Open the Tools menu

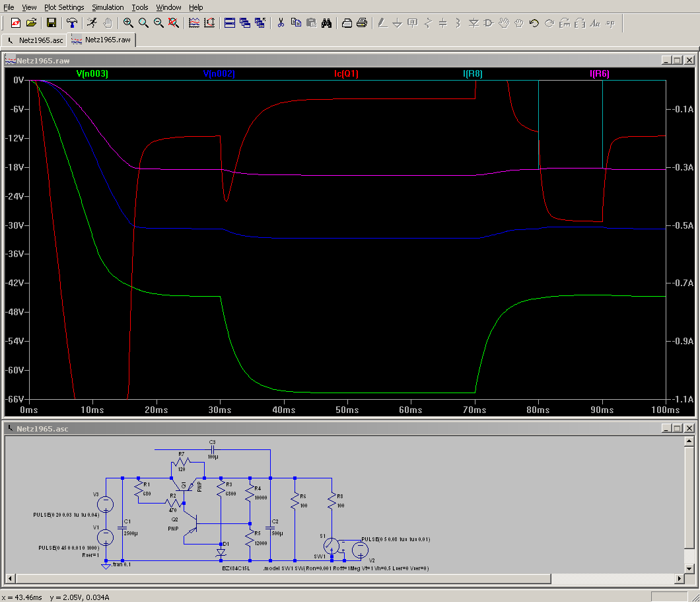[140, 7]
